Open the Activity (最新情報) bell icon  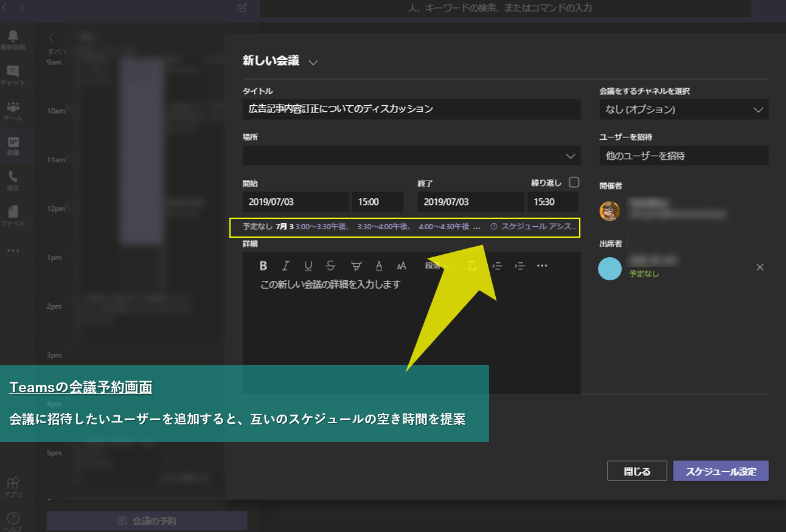pyautogui.click(x=13, y=39)
